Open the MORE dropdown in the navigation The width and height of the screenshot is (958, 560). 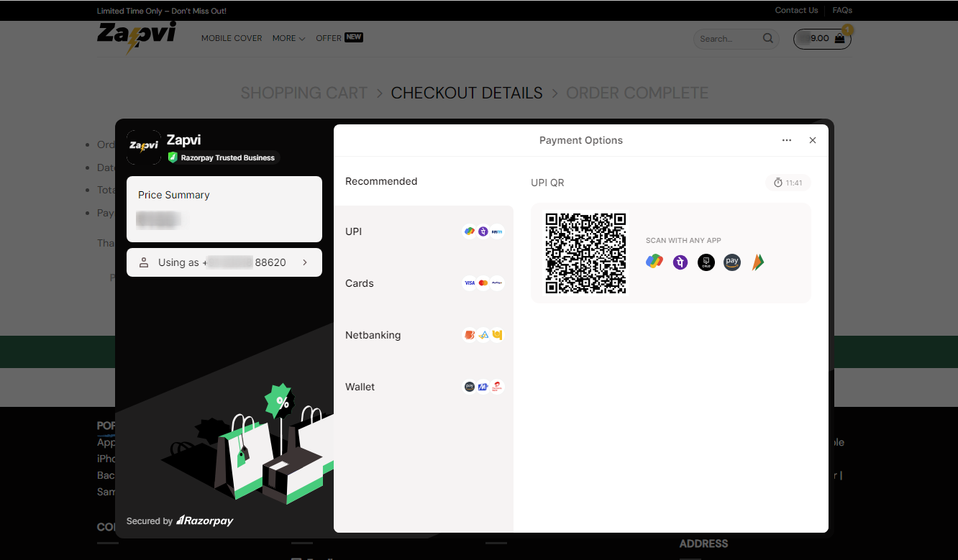[288, 38]
